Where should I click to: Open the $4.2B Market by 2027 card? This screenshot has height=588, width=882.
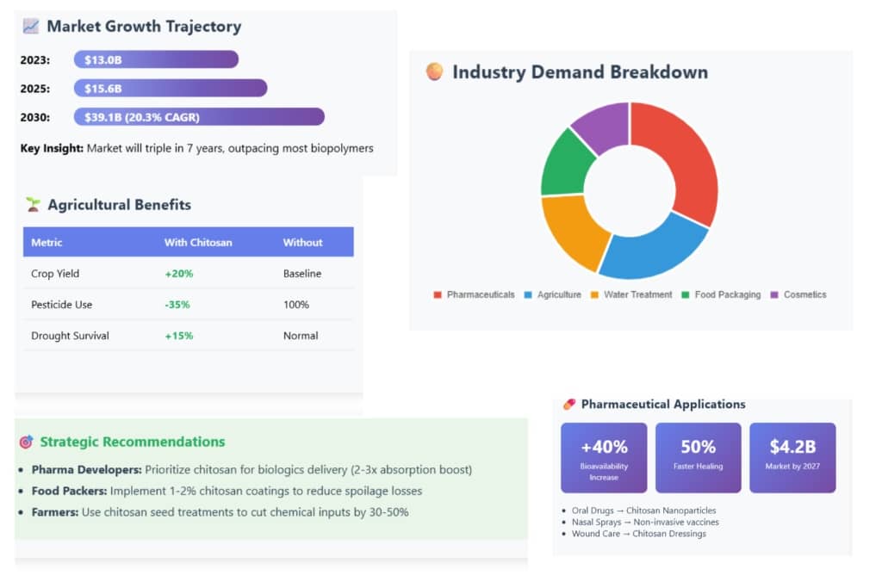[x=792, y=457]
